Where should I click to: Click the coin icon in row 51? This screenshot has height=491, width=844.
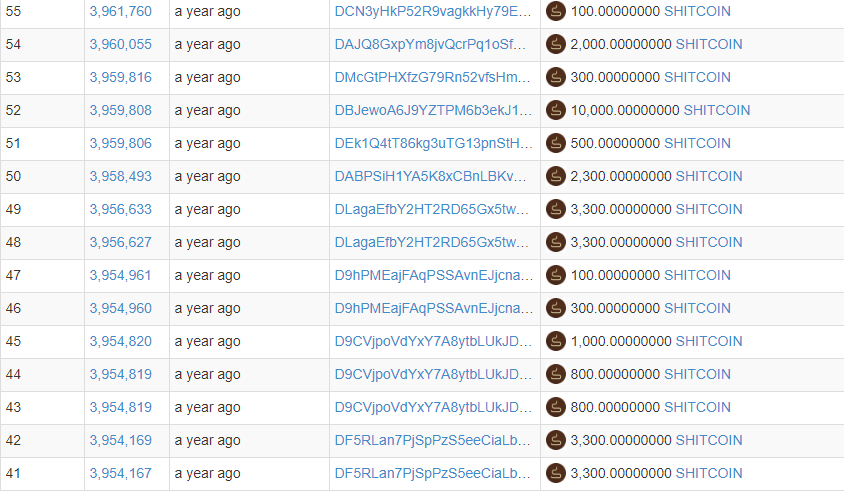click(555, 143)
